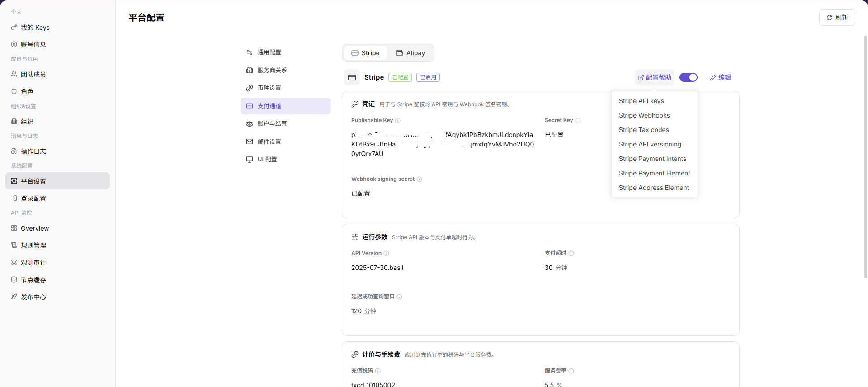The image size is (868, 387).
Task: Select 通用配置 settings section
Action: click(286, 52)
